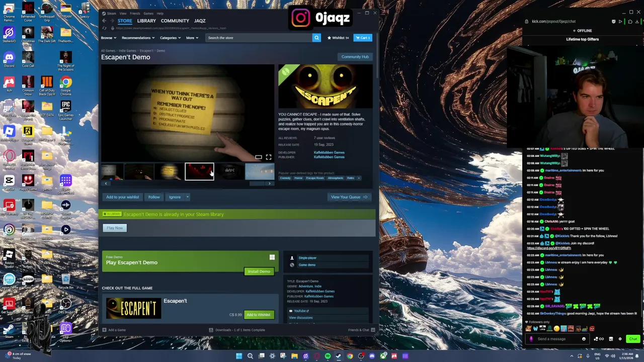Click the Steam search the store field
This screenshot has width=644, height=362.
259,38
